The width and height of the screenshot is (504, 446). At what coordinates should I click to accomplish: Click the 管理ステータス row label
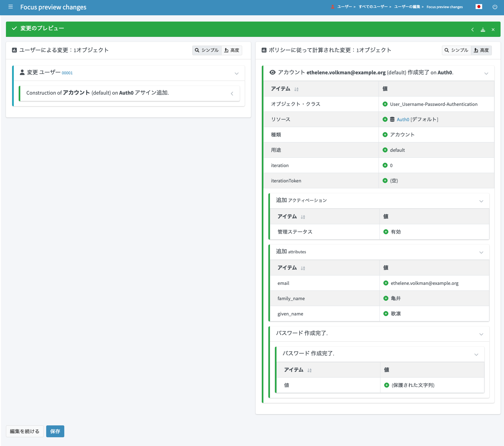pos(295,232)
